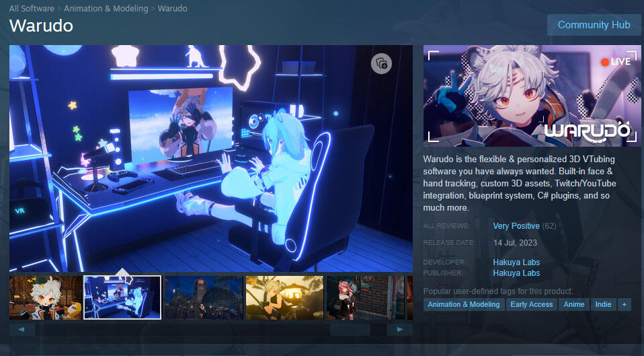Expand more tags with the plus button
Viewport: 644px width, 356px height.
(625, 304)
